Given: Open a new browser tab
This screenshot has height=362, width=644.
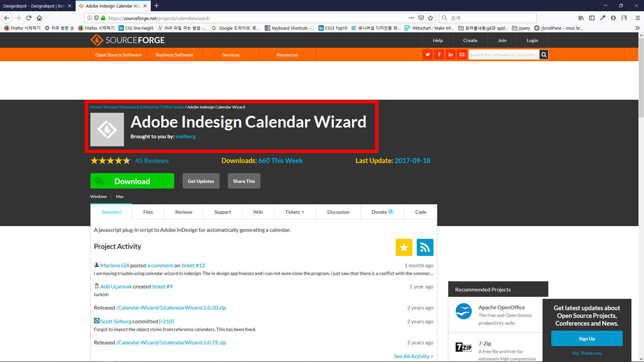Looking at the screenshot, I should coord(156,5).
